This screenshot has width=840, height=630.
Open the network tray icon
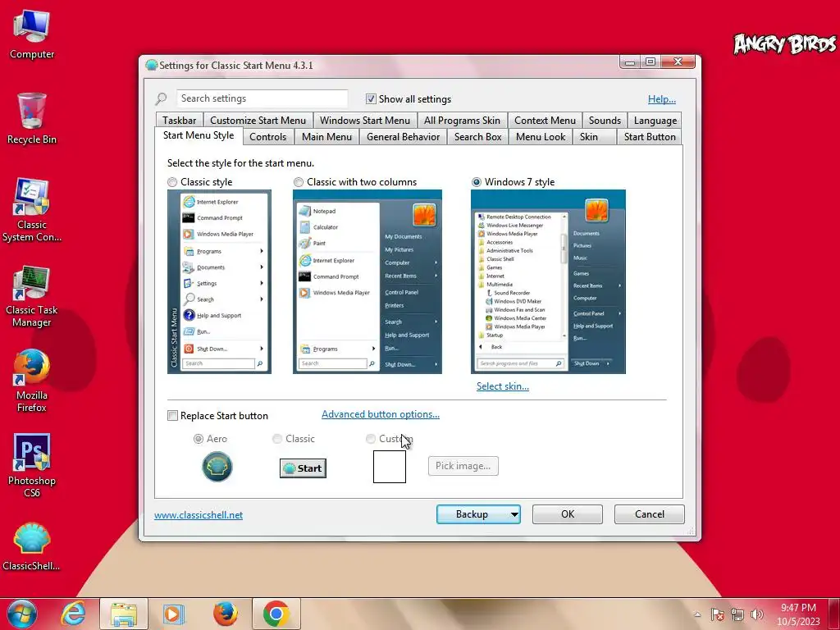(x=737, y=614)
